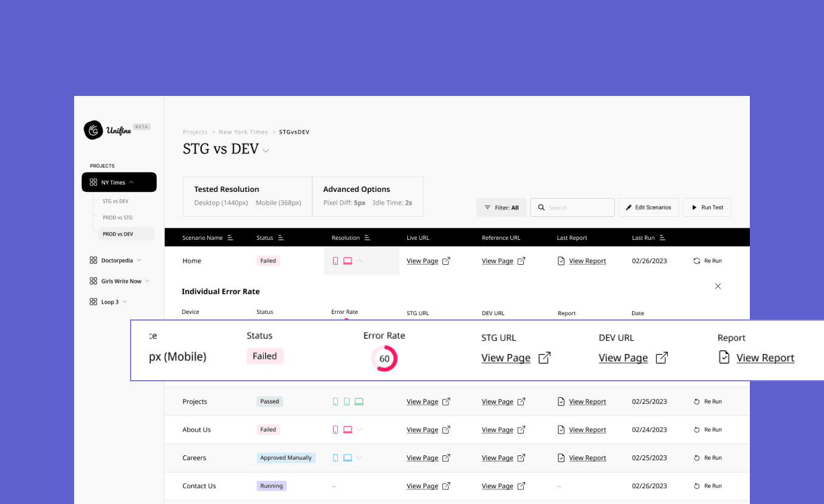Viewport: 824px width, 504px height.
Task: Click the pink desktop icon in About Us row
Action: (x=348, y=430)
